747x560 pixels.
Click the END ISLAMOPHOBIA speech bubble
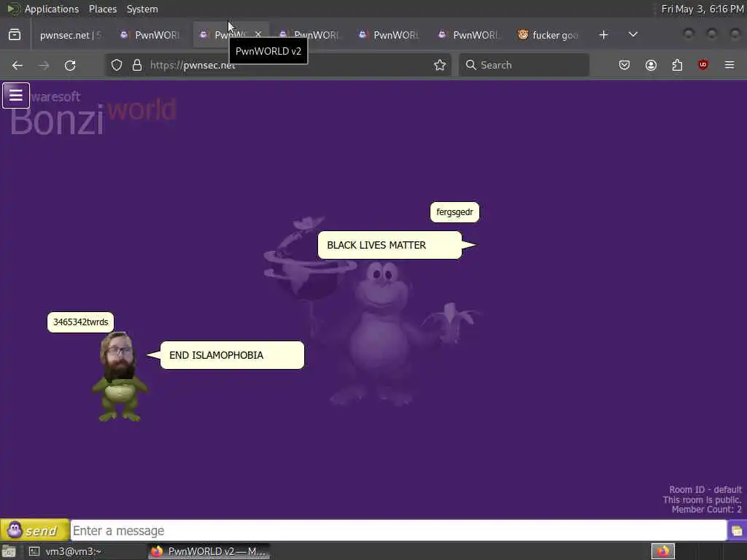232,355
